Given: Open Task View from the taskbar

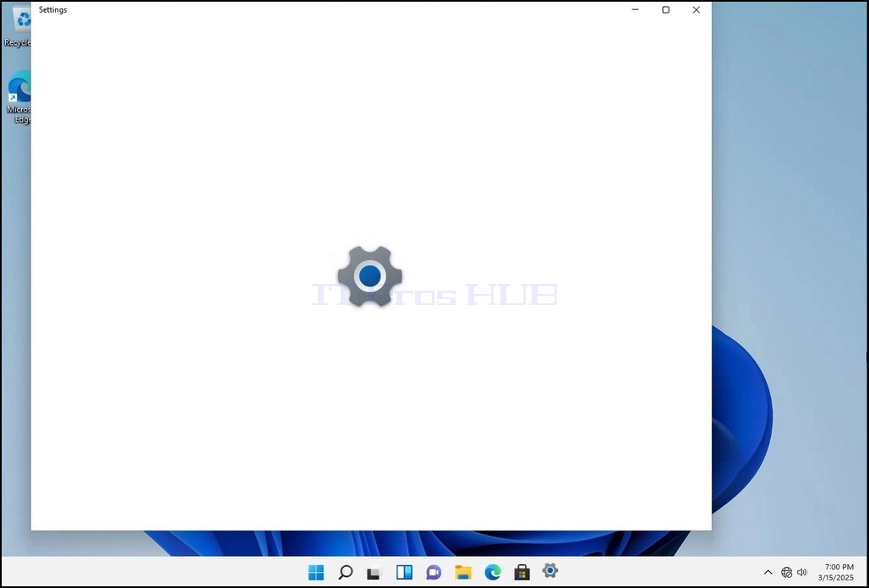Looking at the screenshot, I should pyautogui.click(x=374, y=572).
